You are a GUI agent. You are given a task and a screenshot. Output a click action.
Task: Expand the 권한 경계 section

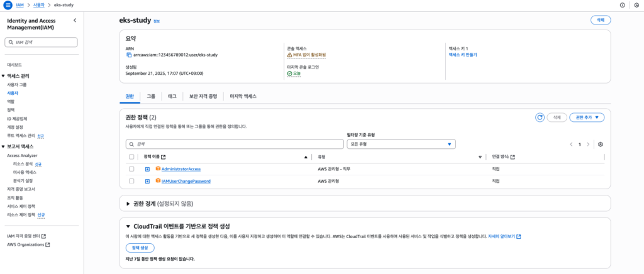click(128, 204)
